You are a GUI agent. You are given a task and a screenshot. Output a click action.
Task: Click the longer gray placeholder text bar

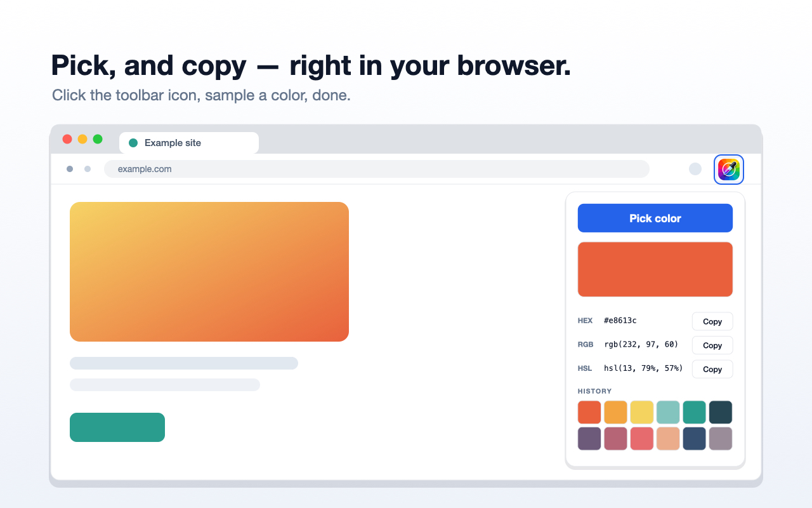point(184,363)
